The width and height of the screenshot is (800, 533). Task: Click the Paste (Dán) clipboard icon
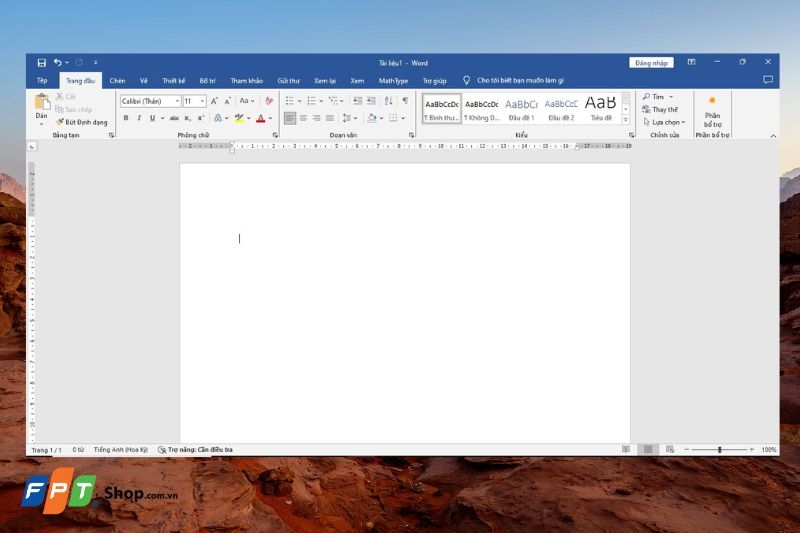(42, 103)
